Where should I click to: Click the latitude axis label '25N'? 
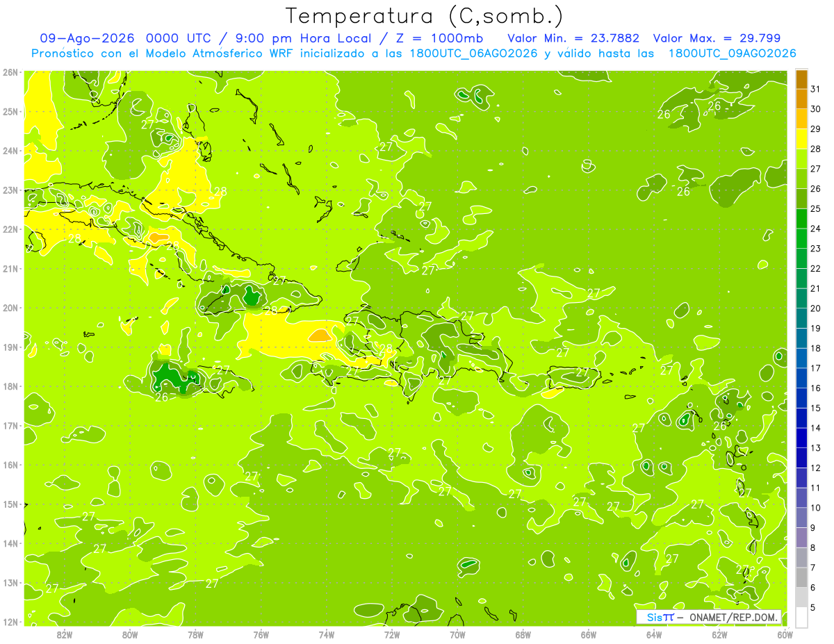(x=10, y=111)
